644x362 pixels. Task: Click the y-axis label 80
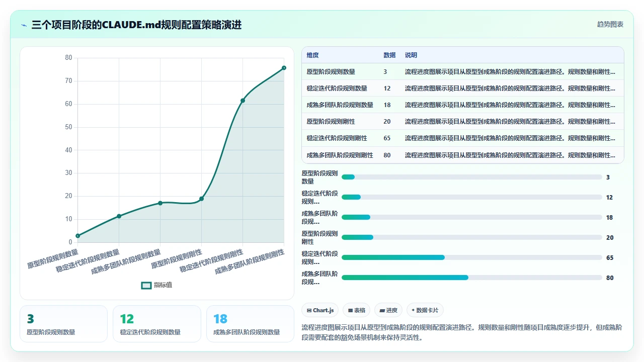(x=69, y=58)
